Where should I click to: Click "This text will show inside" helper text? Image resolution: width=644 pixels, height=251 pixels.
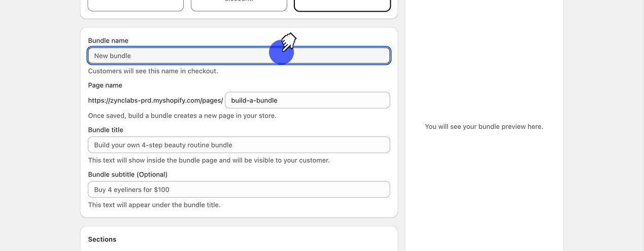[x=209, y=160]
